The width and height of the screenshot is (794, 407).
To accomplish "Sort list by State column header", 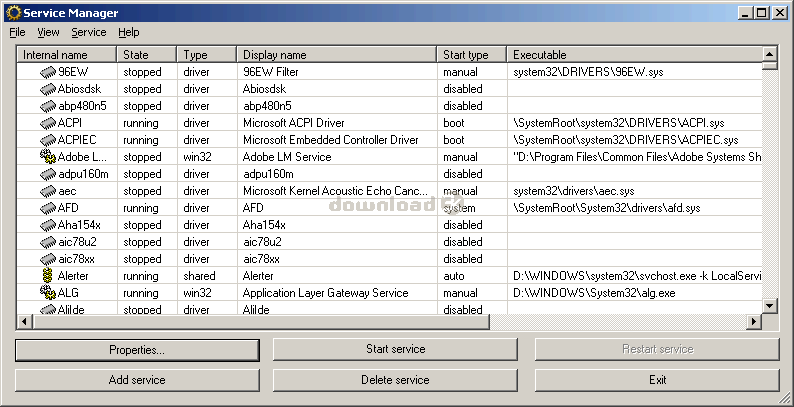I will [x=146, y=54].
